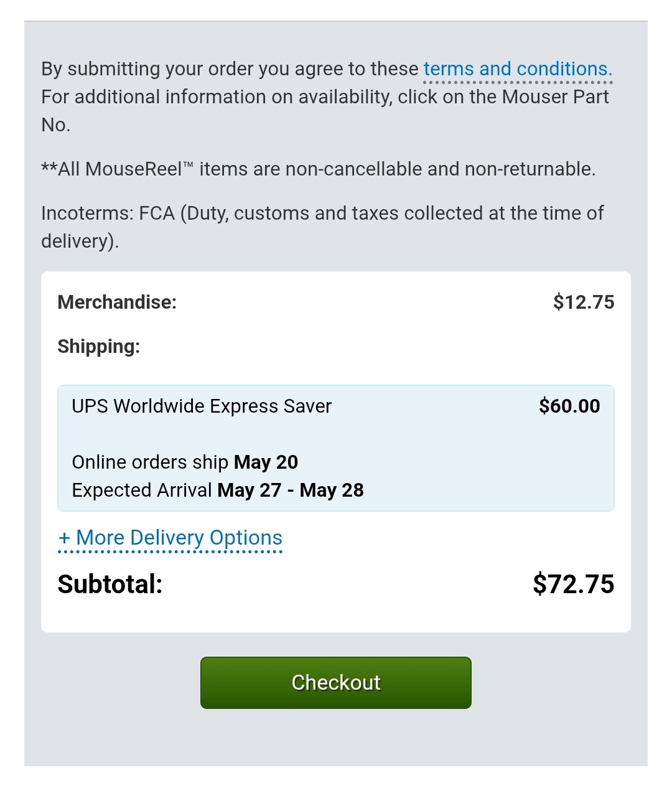Click the $72.75 subtotal amount
This screenshot has width=672, height=788.
click(574, 584)
